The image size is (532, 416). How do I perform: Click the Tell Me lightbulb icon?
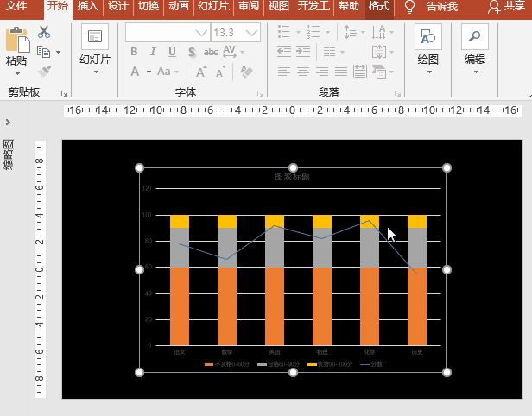410,6
